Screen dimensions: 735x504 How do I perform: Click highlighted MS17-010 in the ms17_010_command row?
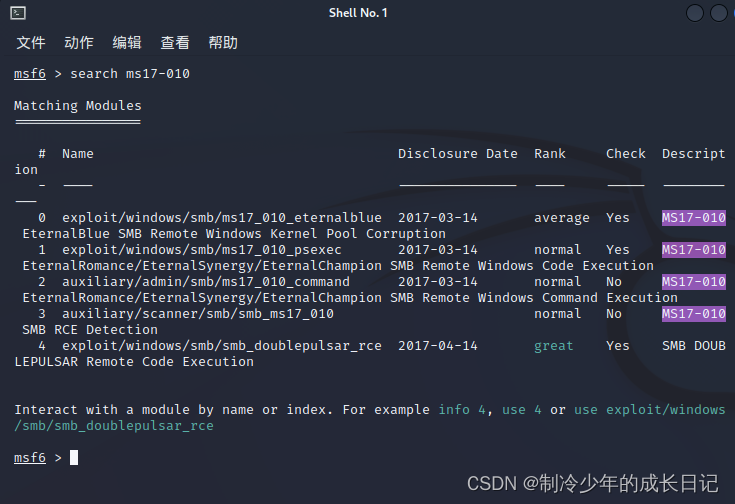[694, 281]
